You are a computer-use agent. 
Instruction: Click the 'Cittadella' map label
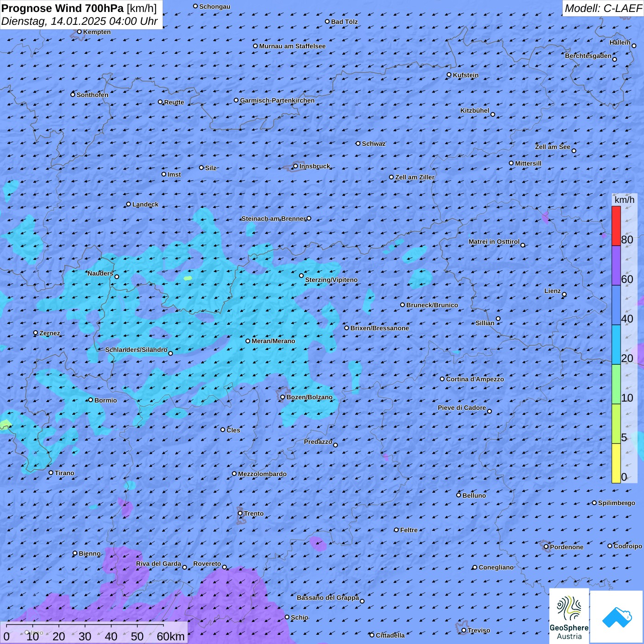click(x=390, y=635)
